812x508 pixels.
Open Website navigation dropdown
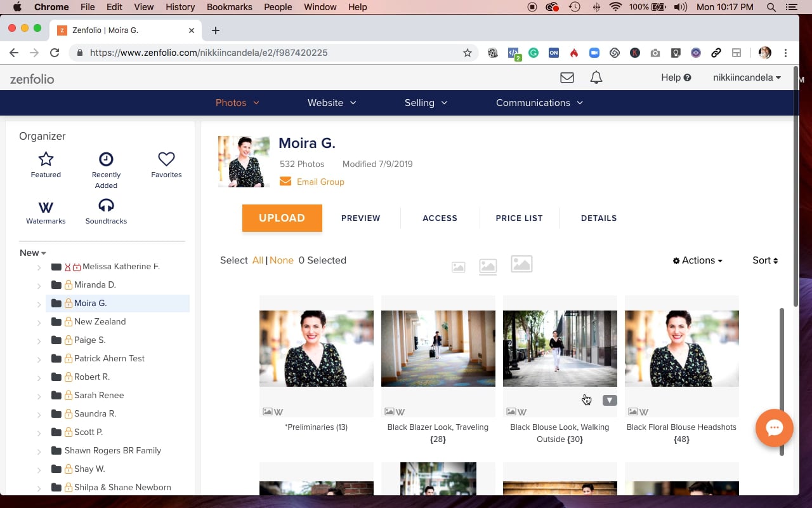pos(332,103)
